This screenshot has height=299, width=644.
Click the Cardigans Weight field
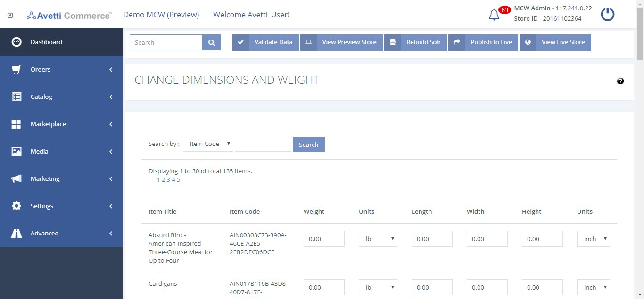point(324,287)
